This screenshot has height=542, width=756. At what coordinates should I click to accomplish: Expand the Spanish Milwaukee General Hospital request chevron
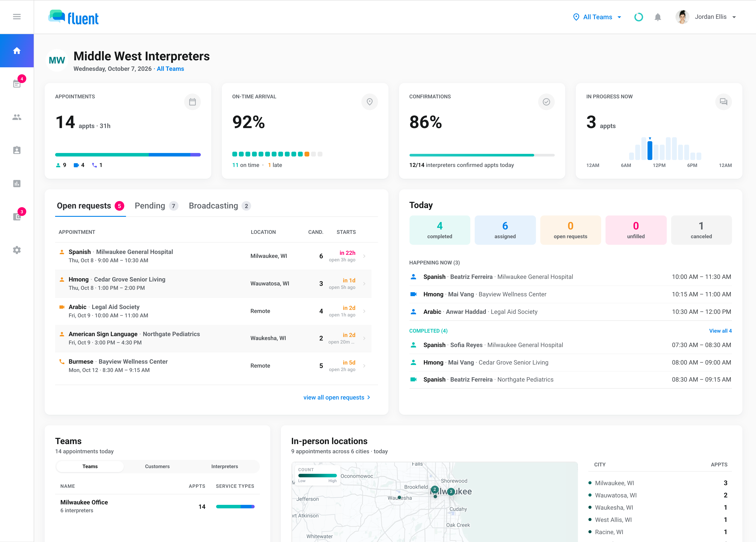tap(364, 256)
